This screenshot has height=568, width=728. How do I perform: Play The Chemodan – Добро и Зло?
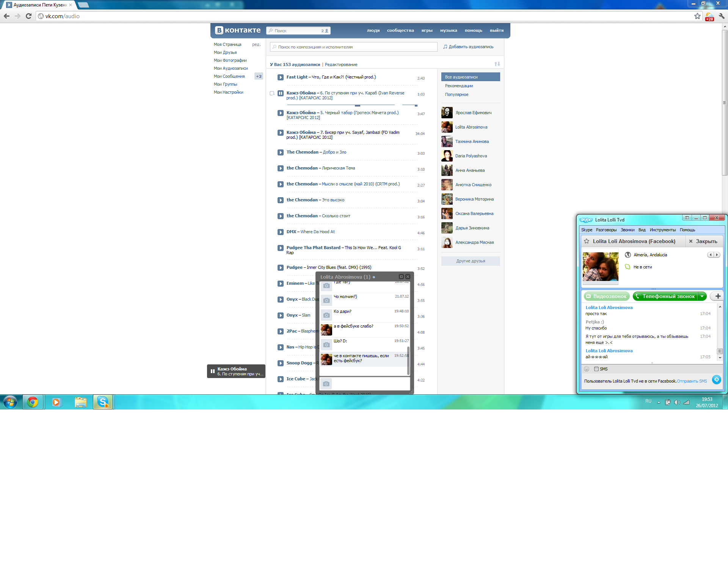(281, 152)
